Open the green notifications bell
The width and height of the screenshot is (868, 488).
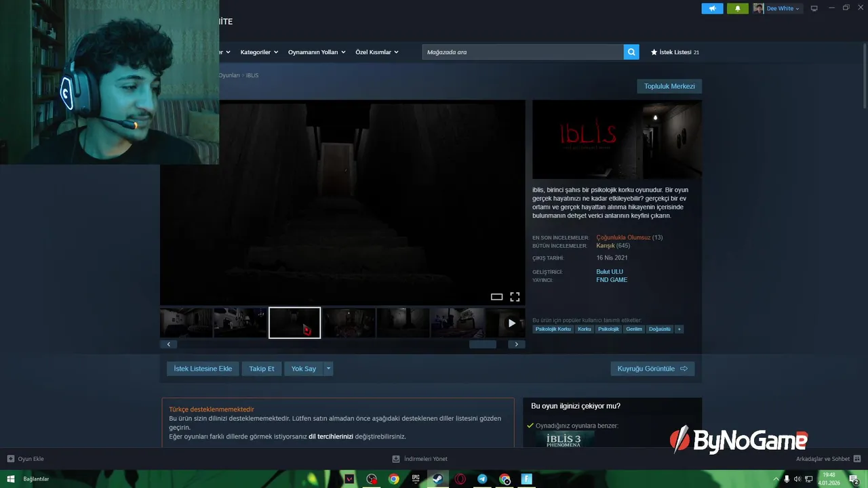[738, 8]
